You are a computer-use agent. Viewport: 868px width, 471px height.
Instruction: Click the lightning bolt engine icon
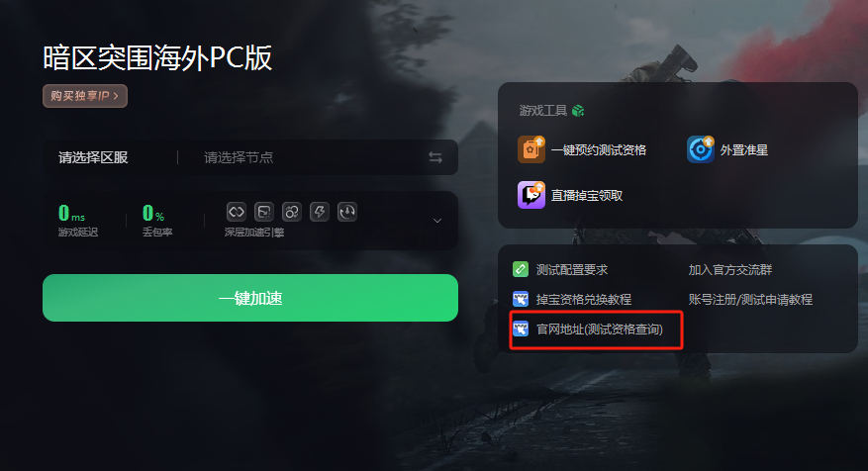pyautogui.click(x=320, y=212)
